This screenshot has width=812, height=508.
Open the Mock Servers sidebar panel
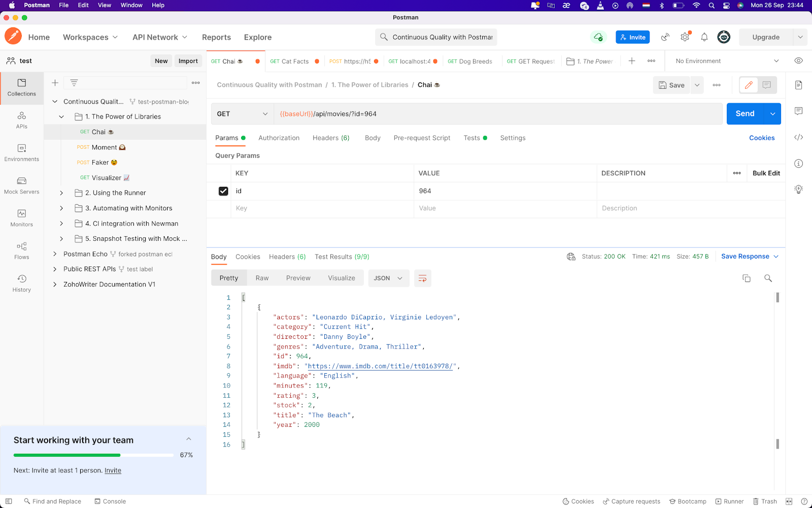pyautogui.click(x=22, y=185)
